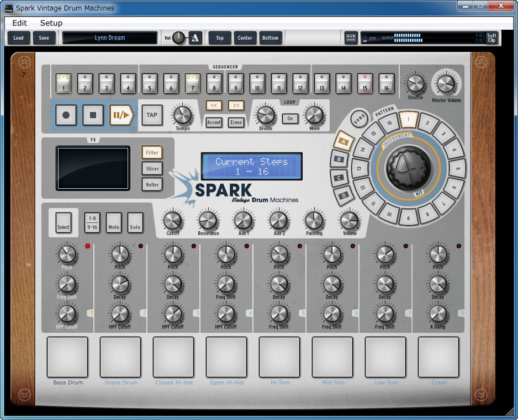Open the mixer icon in the top toolbar

point(351,38)
